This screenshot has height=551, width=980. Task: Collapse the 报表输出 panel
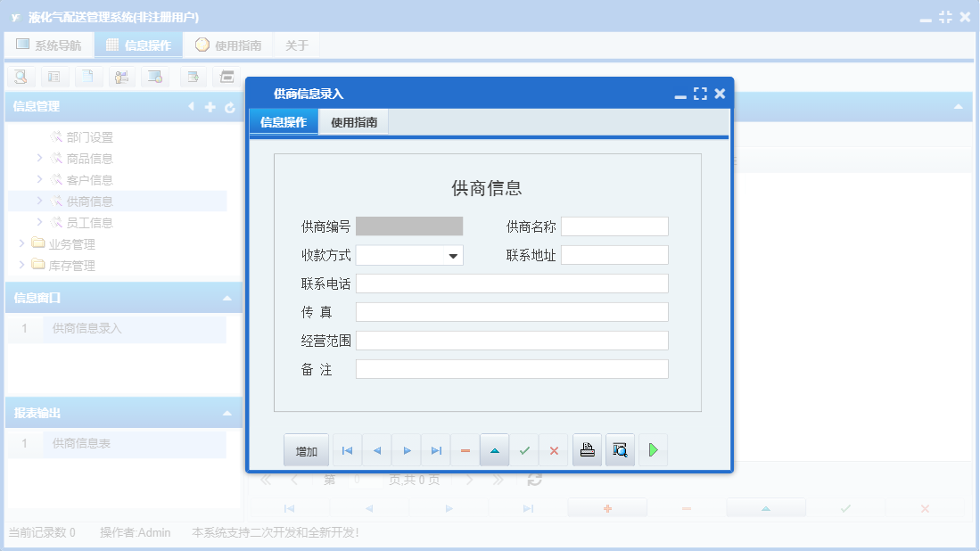click(228, 412)
